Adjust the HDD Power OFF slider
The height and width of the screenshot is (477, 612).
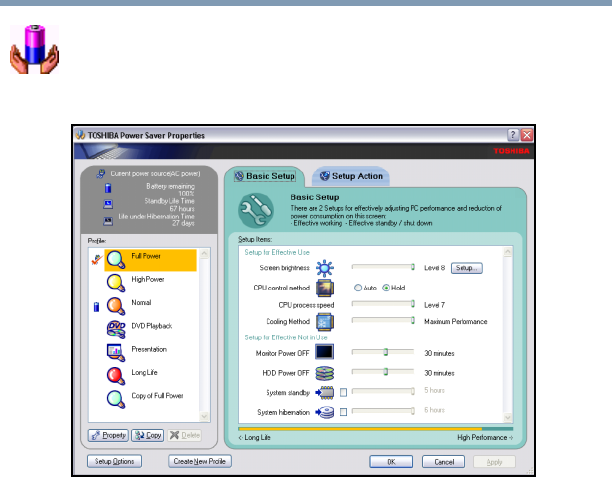point(383,372)
